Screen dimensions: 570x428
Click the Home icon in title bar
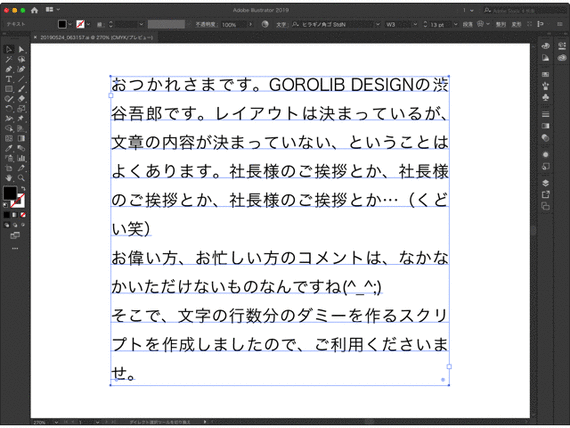coord(35,10)
